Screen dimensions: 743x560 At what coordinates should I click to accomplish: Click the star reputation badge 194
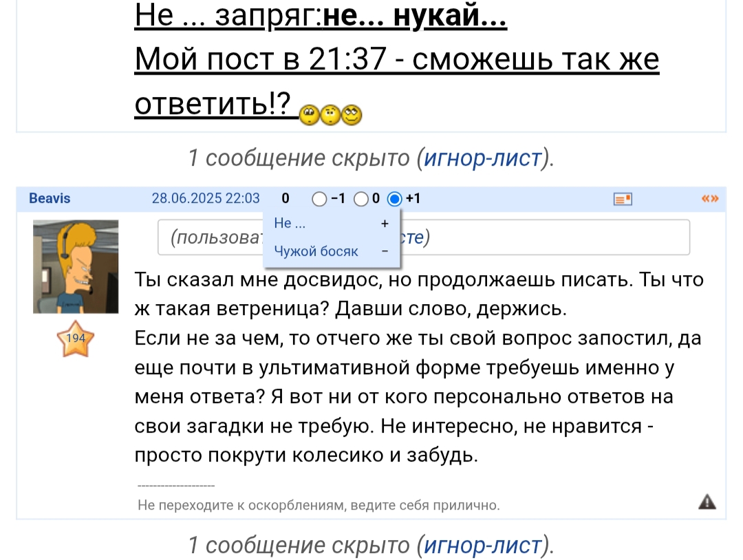pos(74,338)
